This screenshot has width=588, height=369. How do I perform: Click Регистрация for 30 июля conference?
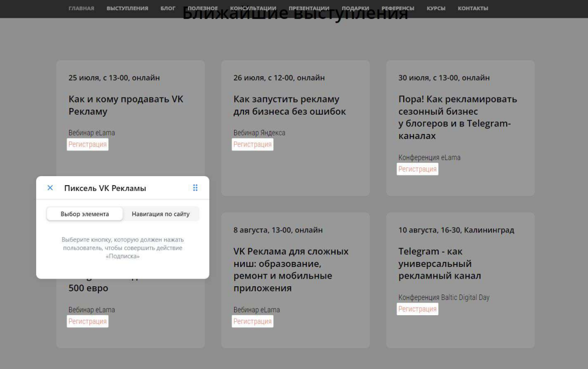click(417, 169)
